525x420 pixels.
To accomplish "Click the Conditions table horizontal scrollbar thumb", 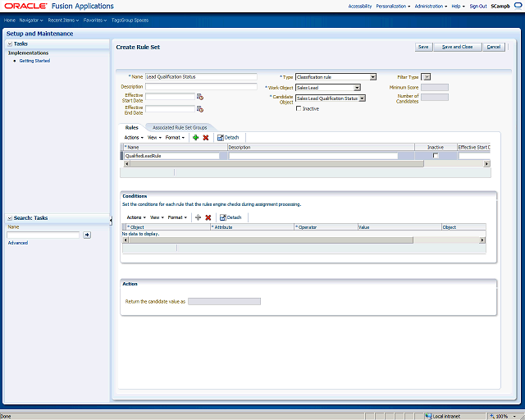I will [x=271, y=240].
